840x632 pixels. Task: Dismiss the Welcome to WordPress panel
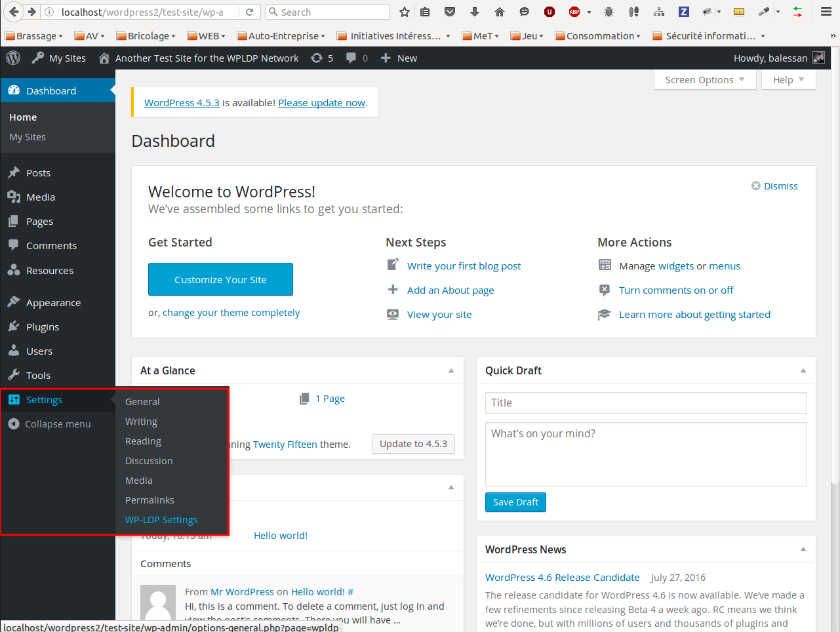click(x=774, y=186)
